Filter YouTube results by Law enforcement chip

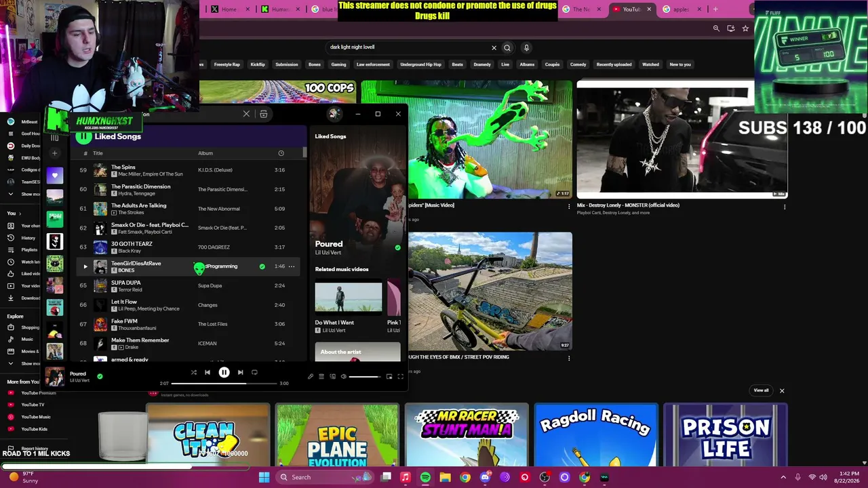pos(373,64)
